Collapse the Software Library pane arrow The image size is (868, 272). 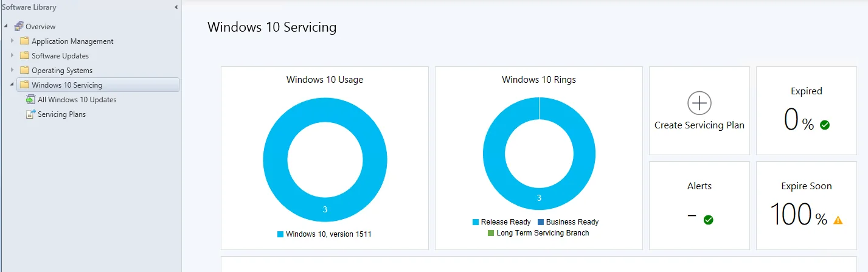(176, 7)
